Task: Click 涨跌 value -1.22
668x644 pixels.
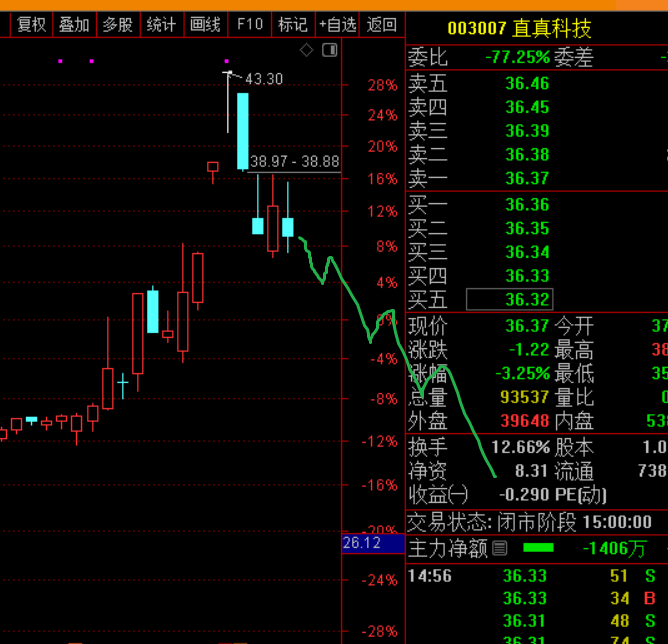Action: tap(529, 350)
